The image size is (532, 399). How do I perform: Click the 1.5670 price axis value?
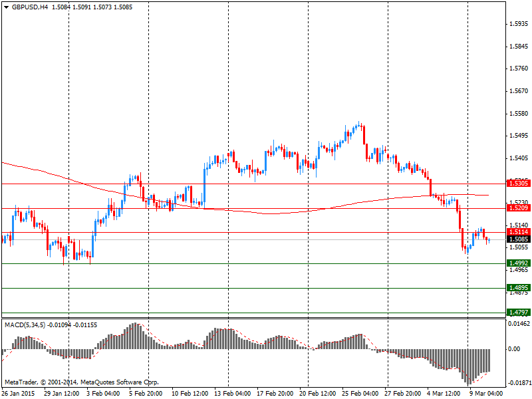click(x=519, y=91)
